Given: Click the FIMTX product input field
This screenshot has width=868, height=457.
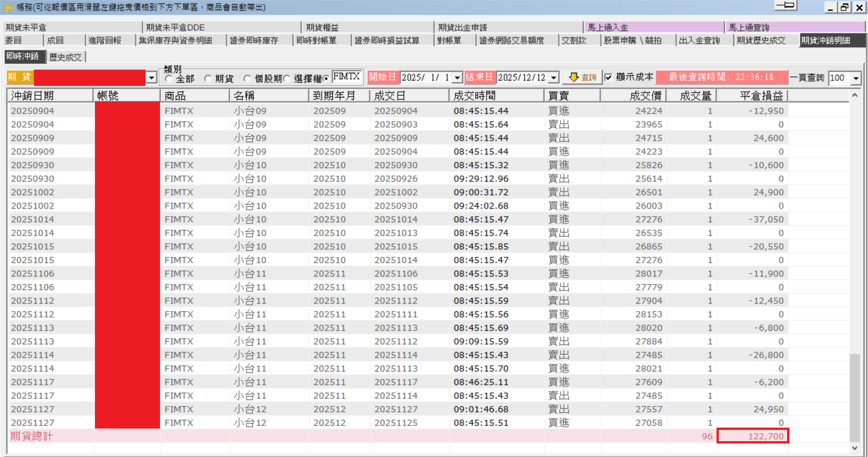Looking at the screenshot, I should [347, 77].
